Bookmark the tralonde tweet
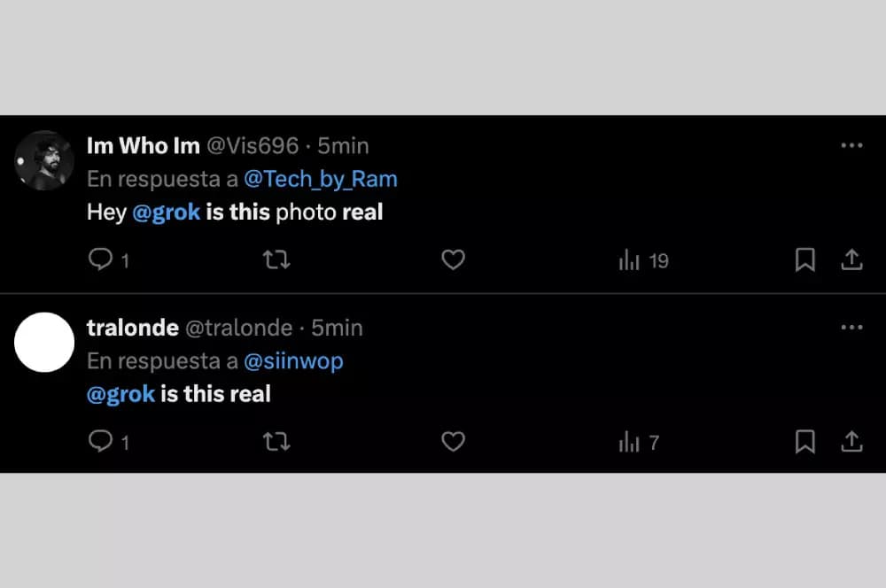 coord(805,442)
